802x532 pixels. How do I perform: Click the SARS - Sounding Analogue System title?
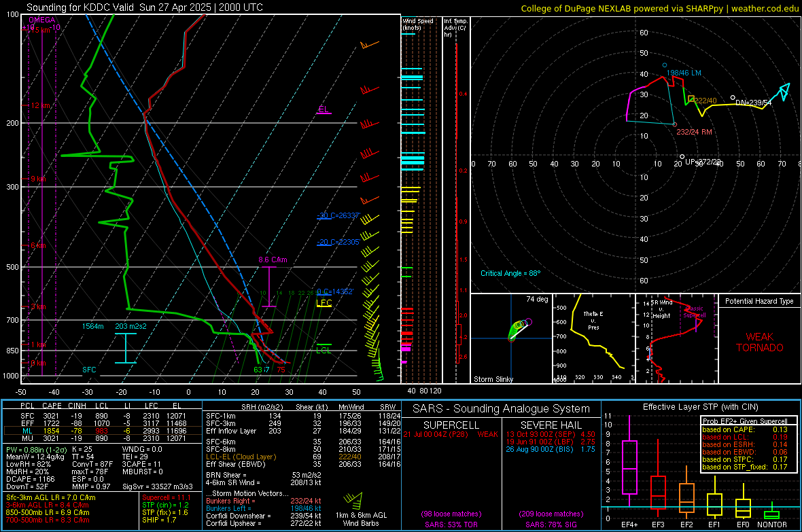[x=502, y=409]
